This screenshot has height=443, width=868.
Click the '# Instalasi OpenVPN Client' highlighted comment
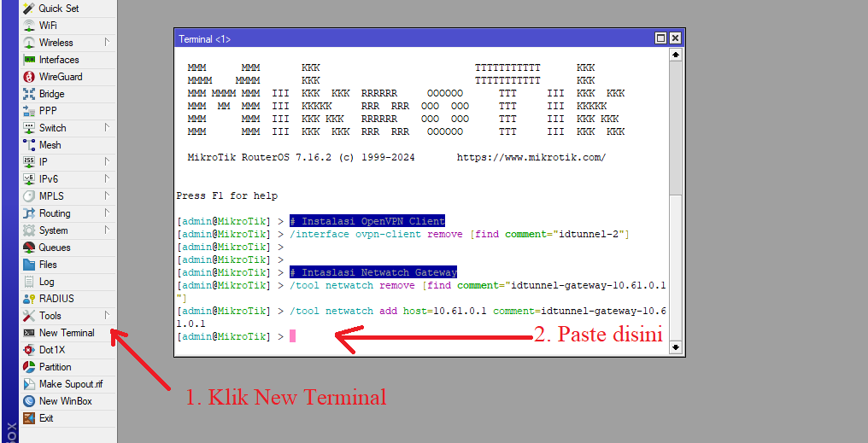(x=367, y=221)
